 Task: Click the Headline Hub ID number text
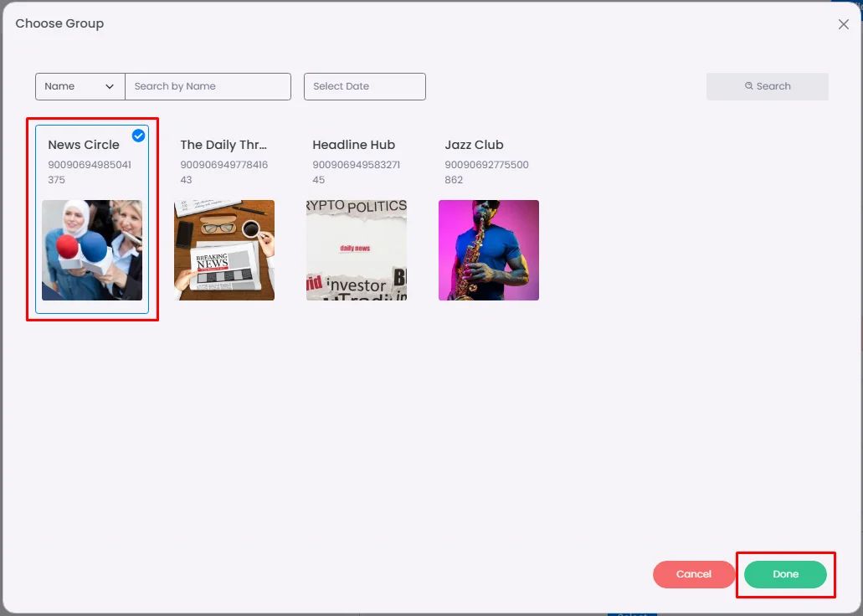pos(356,172)
